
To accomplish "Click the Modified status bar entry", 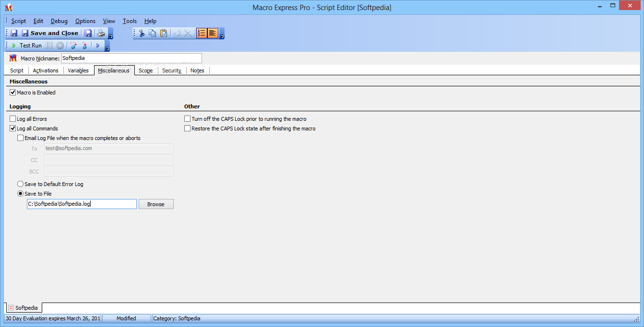I will coord(126,318).
